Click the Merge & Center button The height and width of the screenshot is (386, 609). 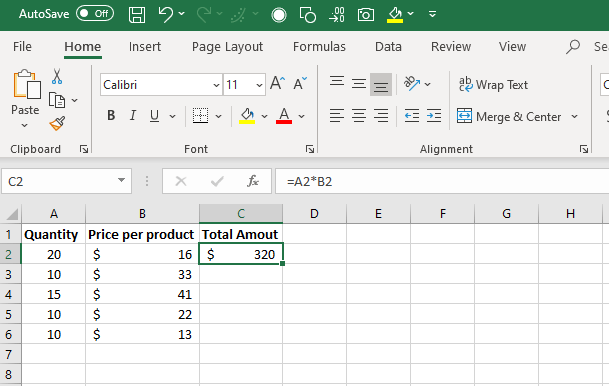tap(509, 116)
